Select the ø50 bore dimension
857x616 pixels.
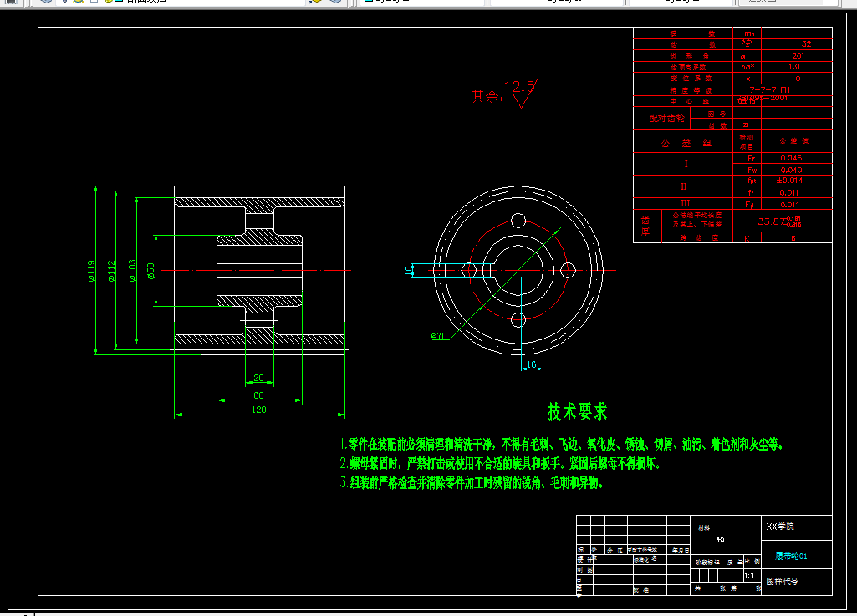[x=150, y=272]
